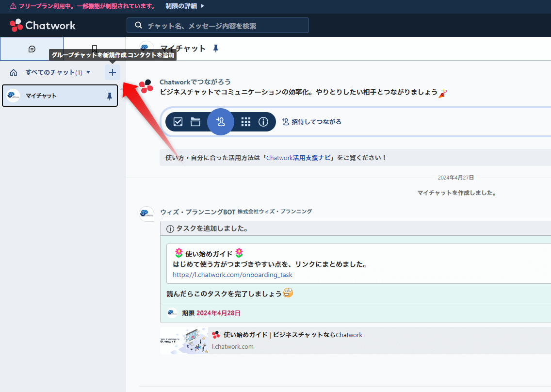Click the search magnifier icon
Image resolution: width=551 pixels, height=392 pixels.
[x=138, y=25]
